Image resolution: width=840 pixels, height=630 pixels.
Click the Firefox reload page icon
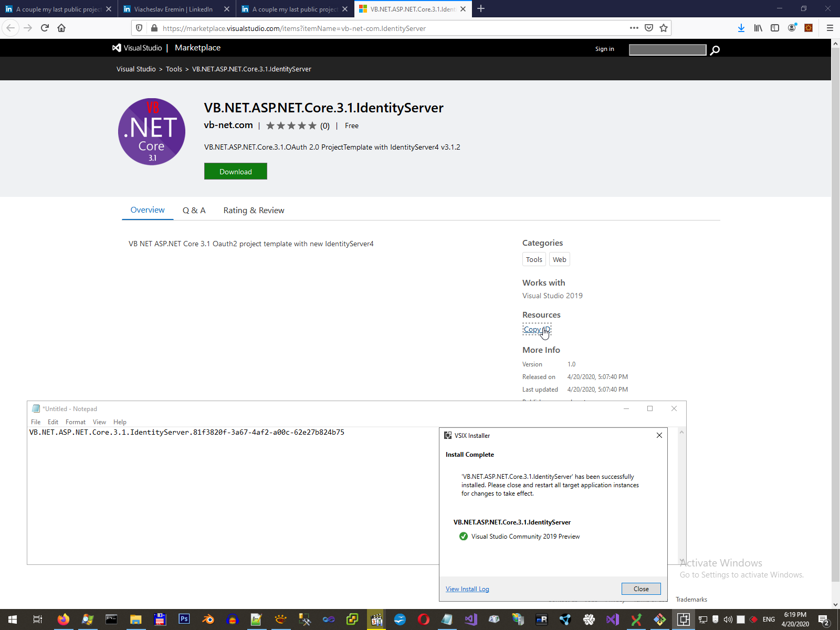pyautogui.click(x=45, y=28)
